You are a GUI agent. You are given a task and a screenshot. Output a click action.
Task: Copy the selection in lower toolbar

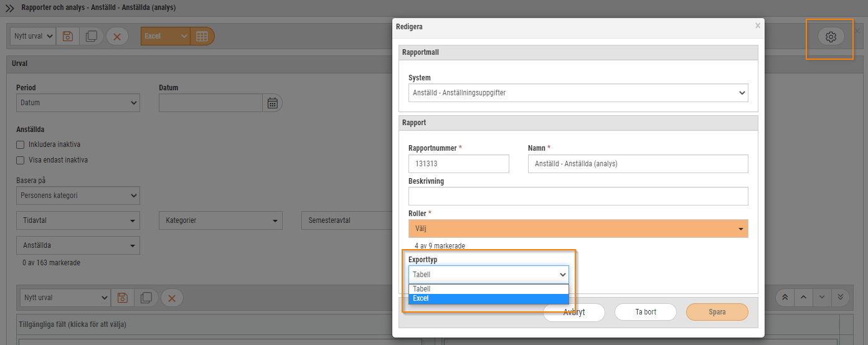coord(146,298)
